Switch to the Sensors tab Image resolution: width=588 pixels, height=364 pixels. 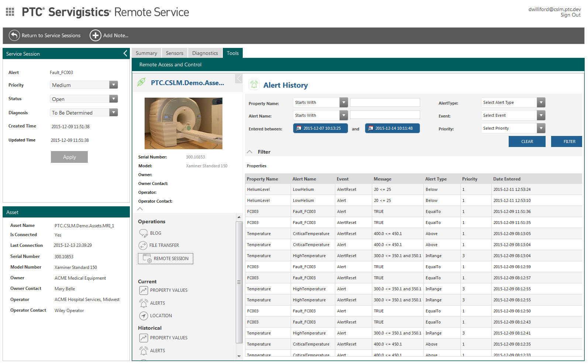pyautogui.click(x=174, y=53)
